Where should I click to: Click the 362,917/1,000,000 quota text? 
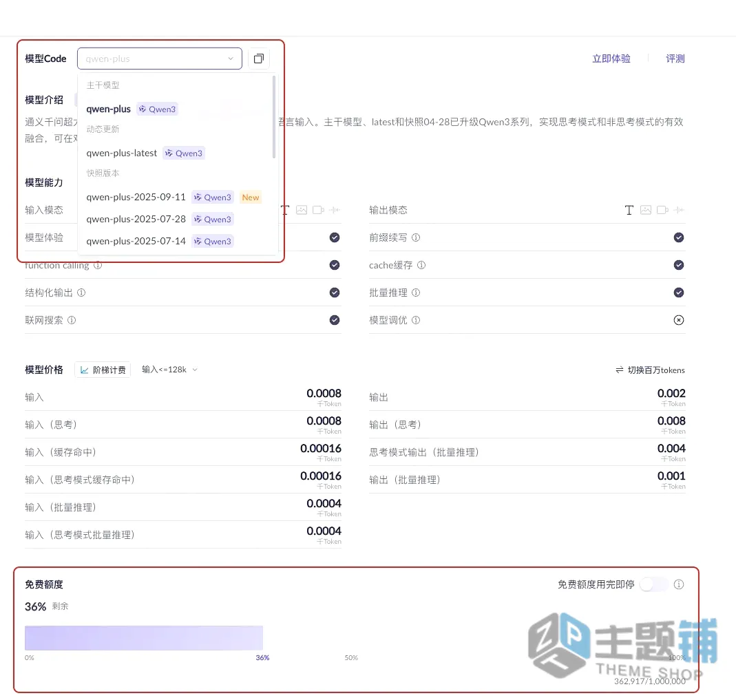coord(650,681)
